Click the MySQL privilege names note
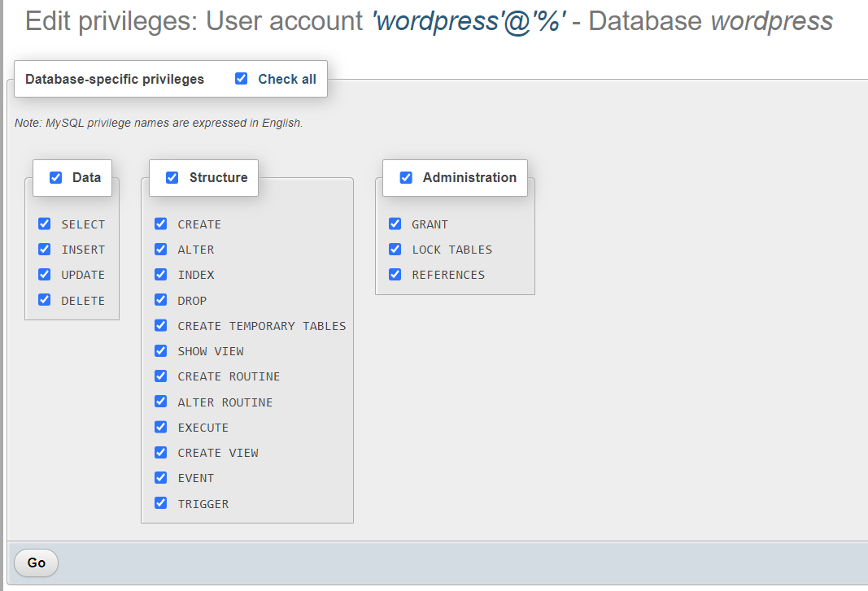This screenshot has height=591, width=868. [x=159, y=123]
